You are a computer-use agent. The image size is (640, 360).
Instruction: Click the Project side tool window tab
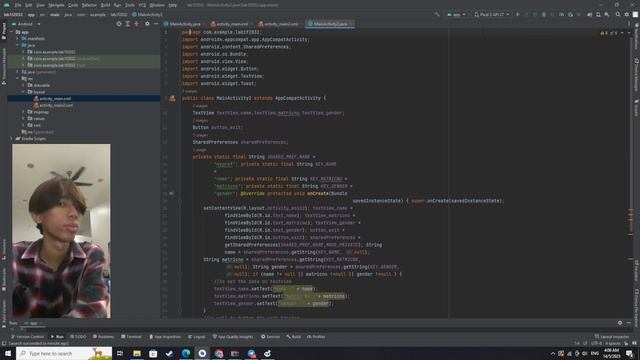tap(4, 30)
